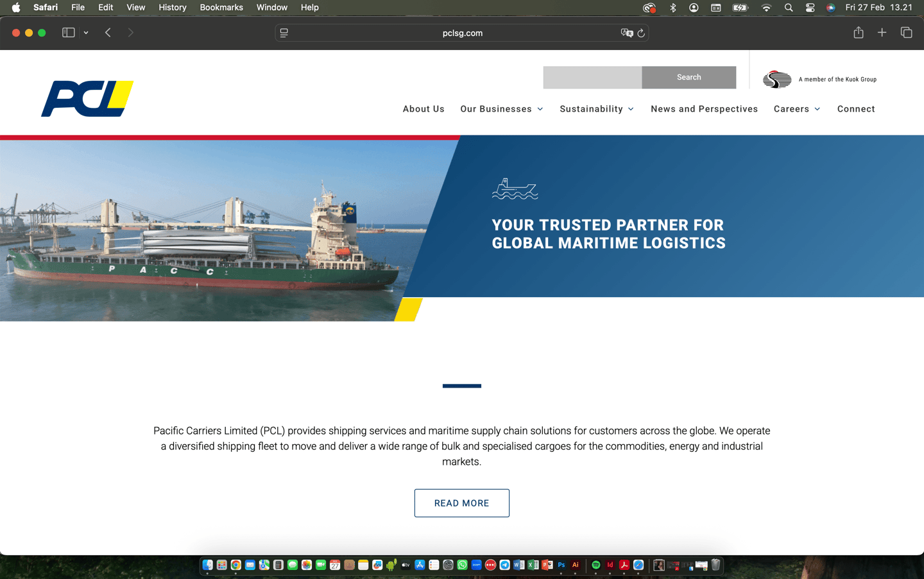Click the PCL logo
Image resolution: width=924 pixels, height=579 pixels.
87,99
